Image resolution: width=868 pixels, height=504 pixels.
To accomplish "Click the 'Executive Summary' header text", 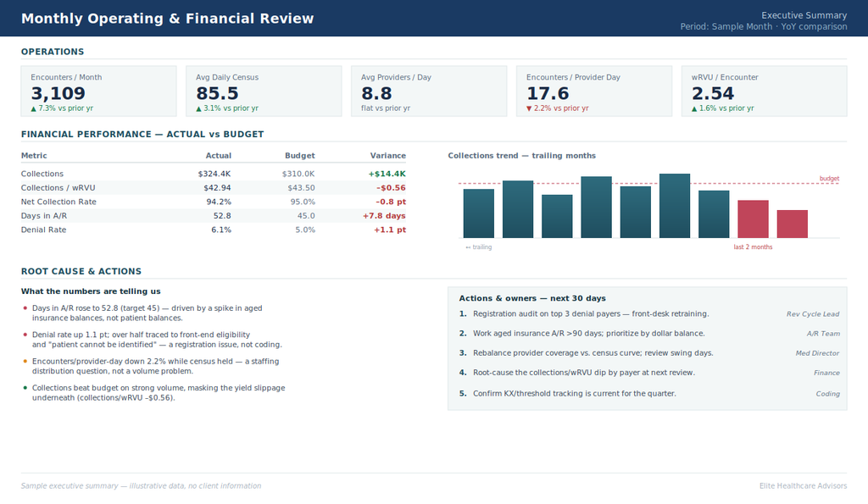I will pos(804,15).
